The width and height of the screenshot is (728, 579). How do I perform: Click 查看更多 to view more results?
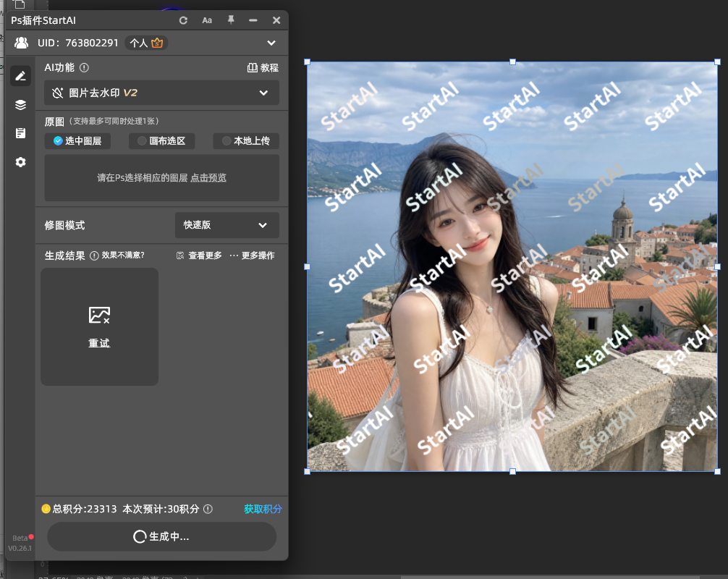coord(199,255)
